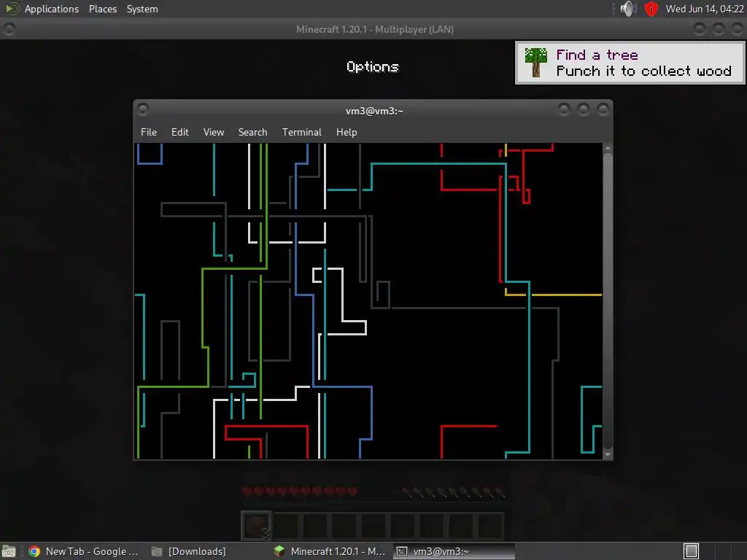Open the terminal Help menu

coord(347,133)
